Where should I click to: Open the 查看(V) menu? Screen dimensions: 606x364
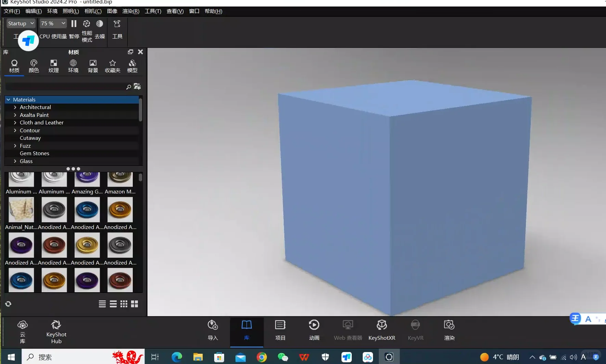click(175, 11)
